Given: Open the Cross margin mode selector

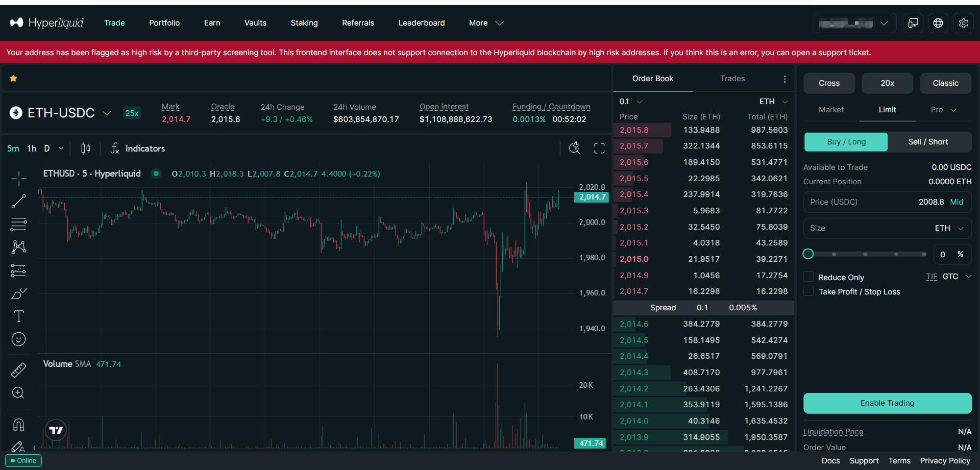Looking at the screenshot, I should pyautogui.click(x=829, y=83).
